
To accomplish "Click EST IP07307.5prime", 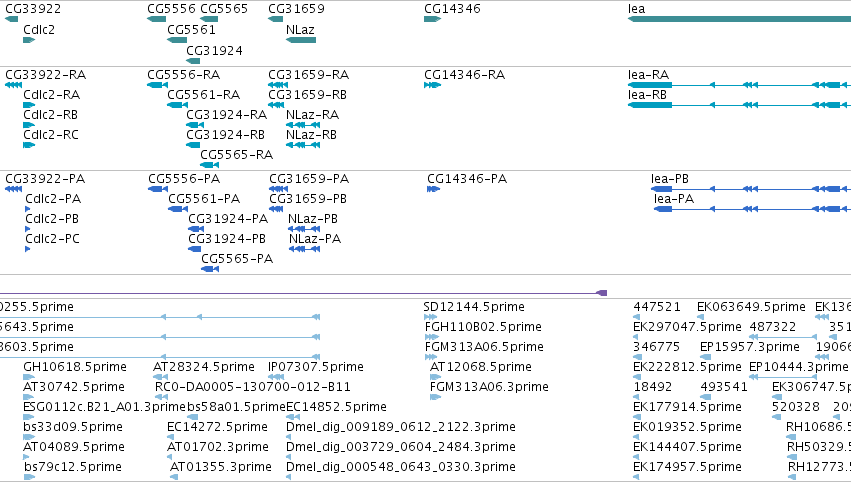I will pyautogui.click(x=316, y=367).
